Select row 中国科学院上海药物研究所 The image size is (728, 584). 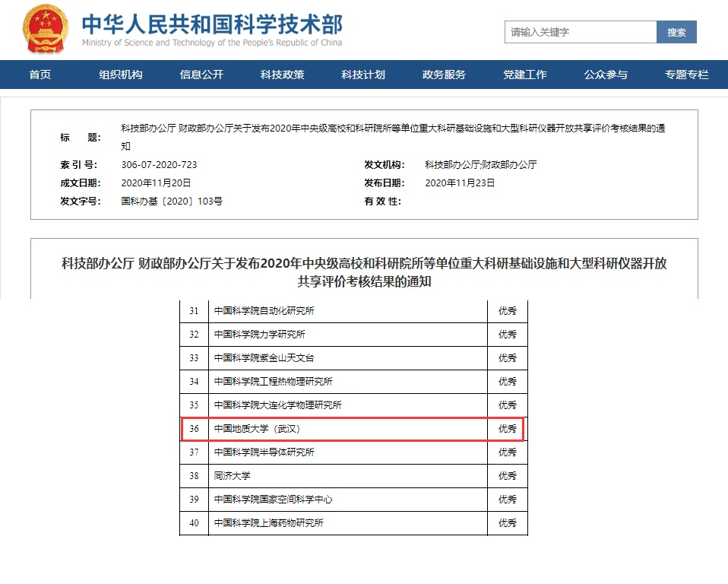click(x=354, y=523)
